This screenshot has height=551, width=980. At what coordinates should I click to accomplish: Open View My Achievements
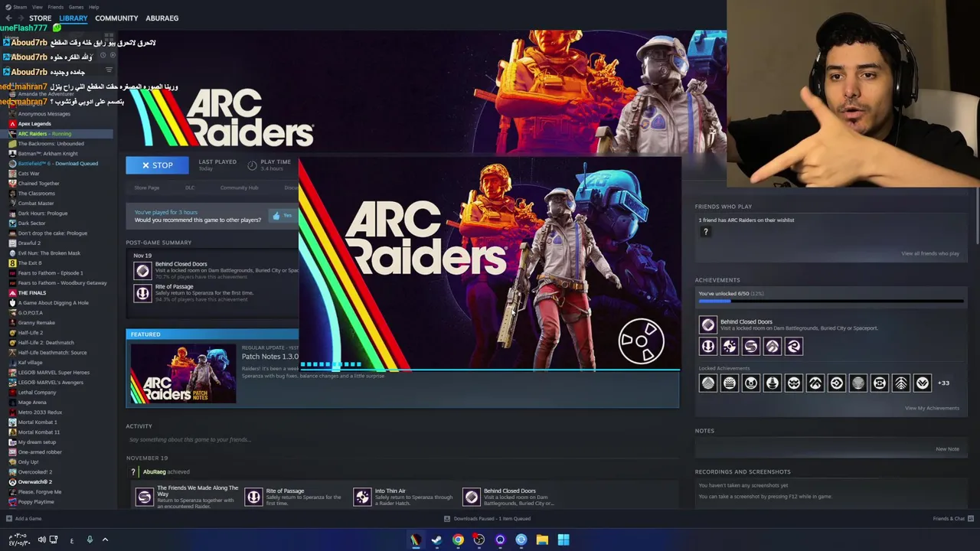(x=932, y=408)
